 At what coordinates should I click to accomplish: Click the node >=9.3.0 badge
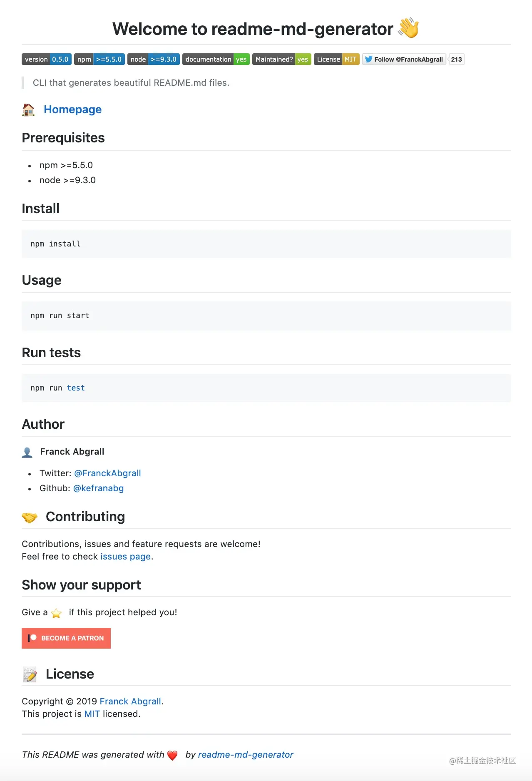coord(153,59)
